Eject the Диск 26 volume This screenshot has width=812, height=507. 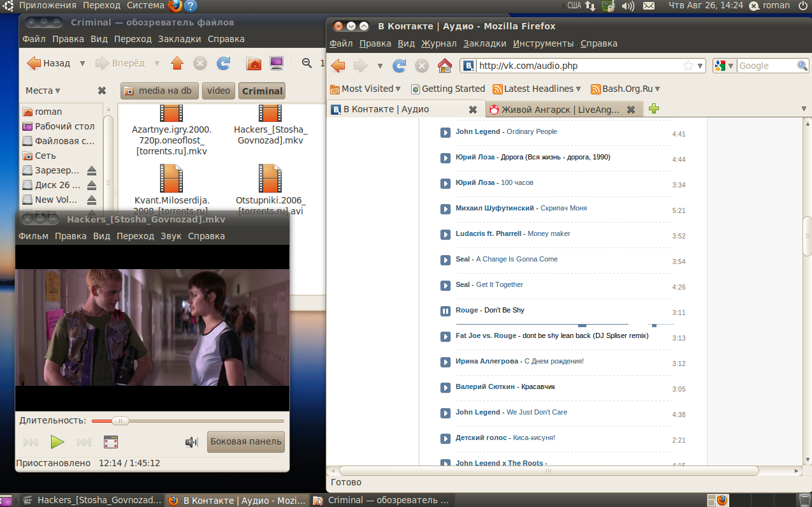click(92, 185)
